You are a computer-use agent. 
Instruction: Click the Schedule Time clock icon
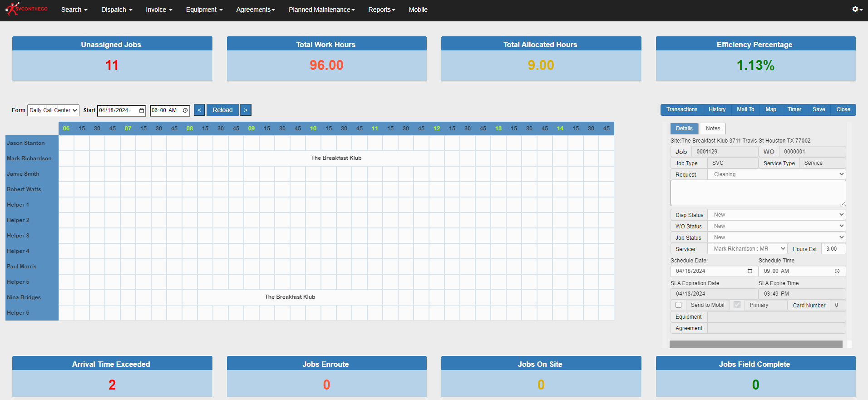click(x=837, y=271)
